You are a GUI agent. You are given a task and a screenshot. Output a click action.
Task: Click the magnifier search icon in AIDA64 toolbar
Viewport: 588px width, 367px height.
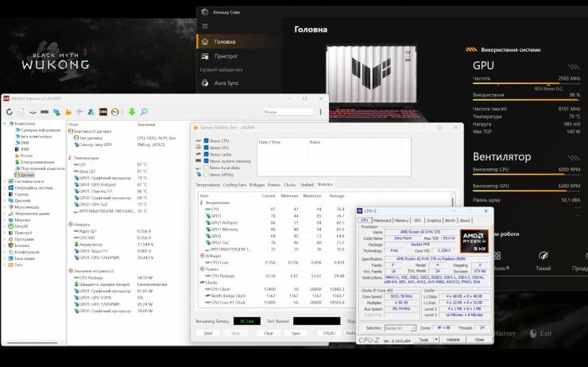(x=144, y=112)
